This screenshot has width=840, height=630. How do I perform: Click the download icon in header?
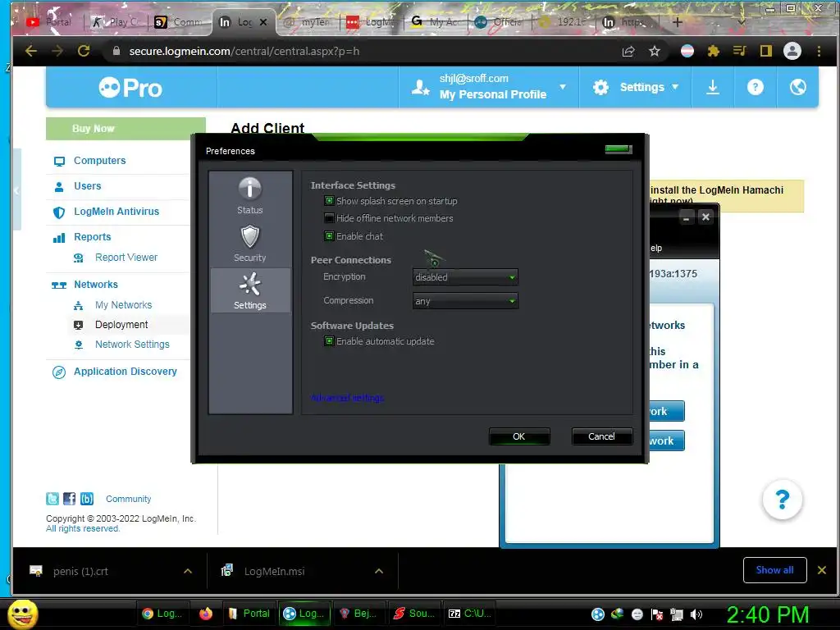(713, 87)
